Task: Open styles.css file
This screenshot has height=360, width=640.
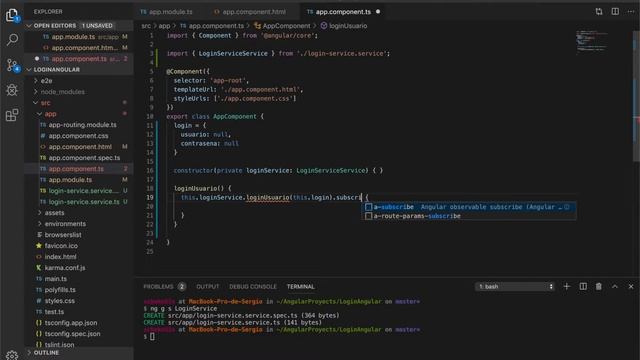Action: click(79, 301)
